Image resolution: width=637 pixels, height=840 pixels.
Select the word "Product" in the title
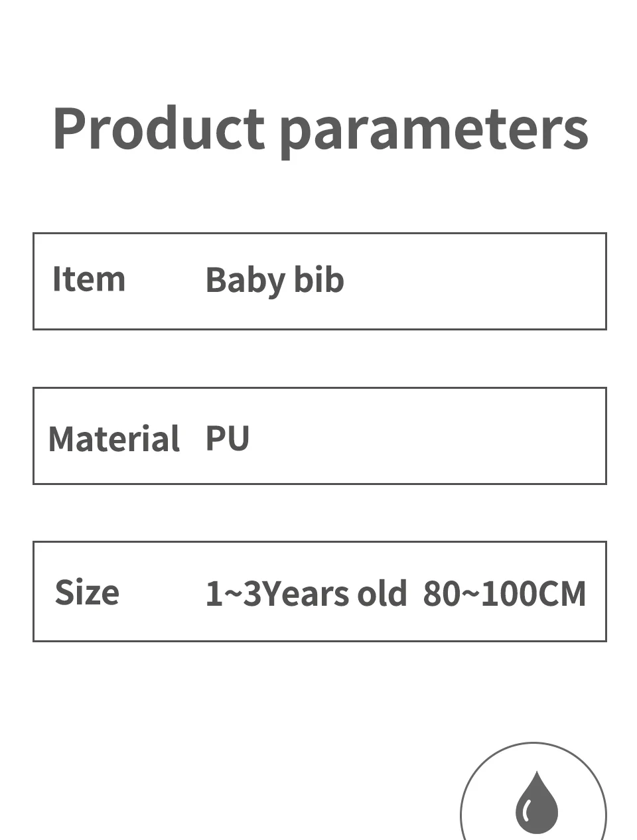[159, 128]
